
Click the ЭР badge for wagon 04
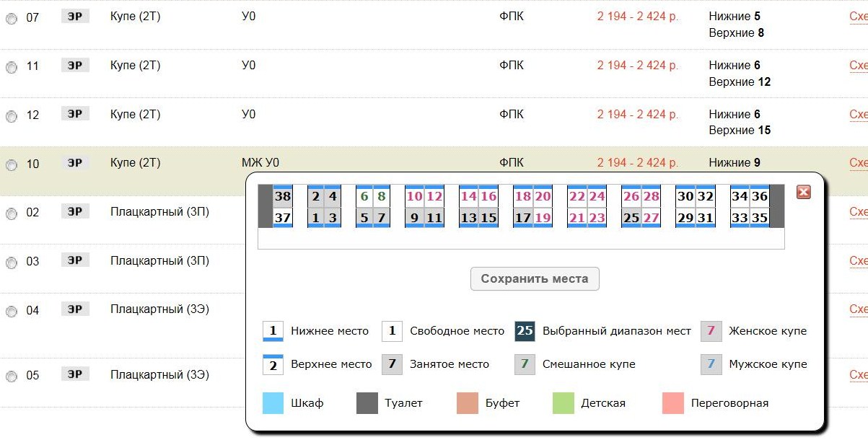[75, 310]
